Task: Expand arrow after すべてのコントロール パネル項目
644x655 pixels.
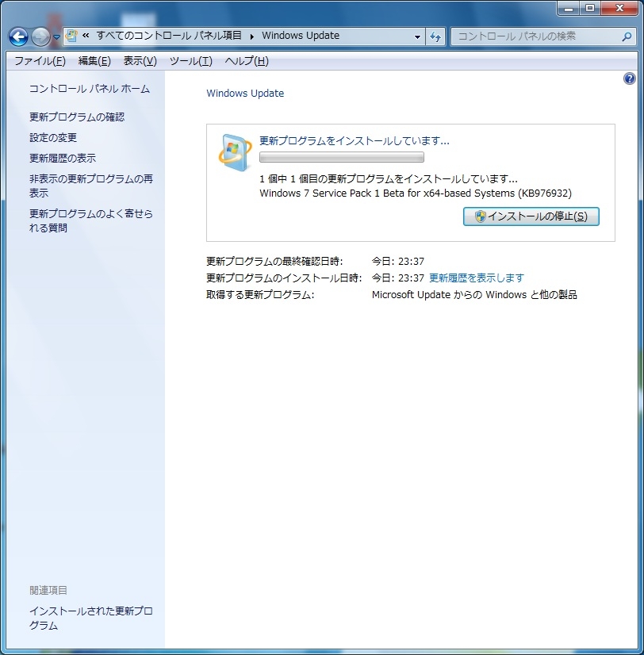Action: (252, 36)
